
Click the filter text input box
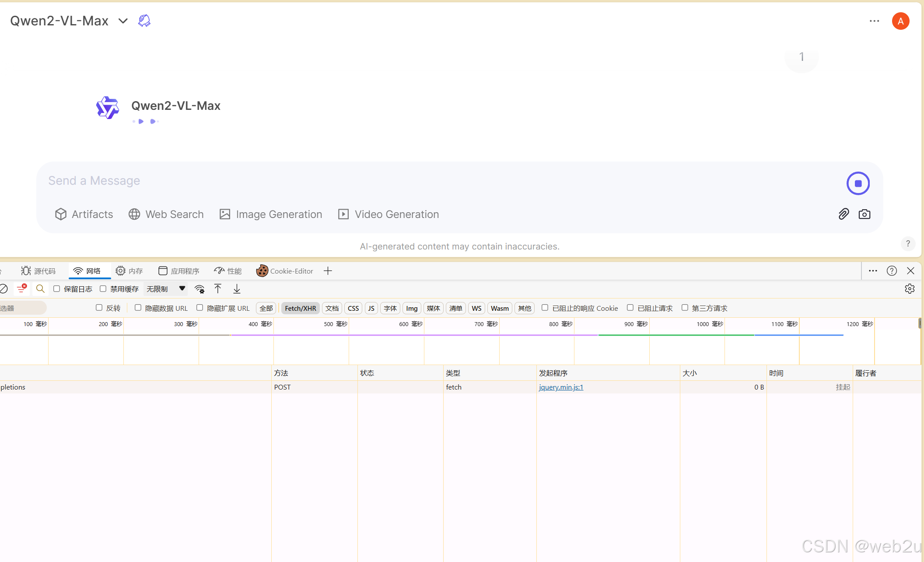[23, 308]
